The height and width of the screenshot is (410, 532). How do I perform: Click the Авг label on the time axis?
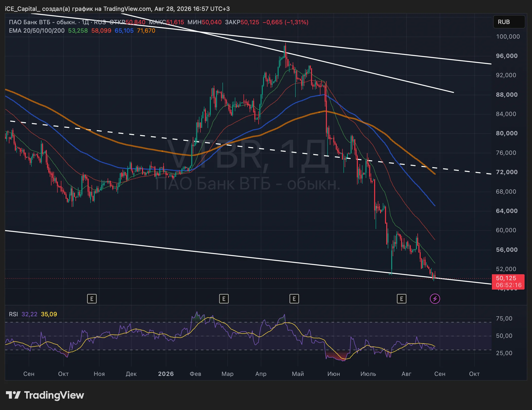(x=407, y=374)
